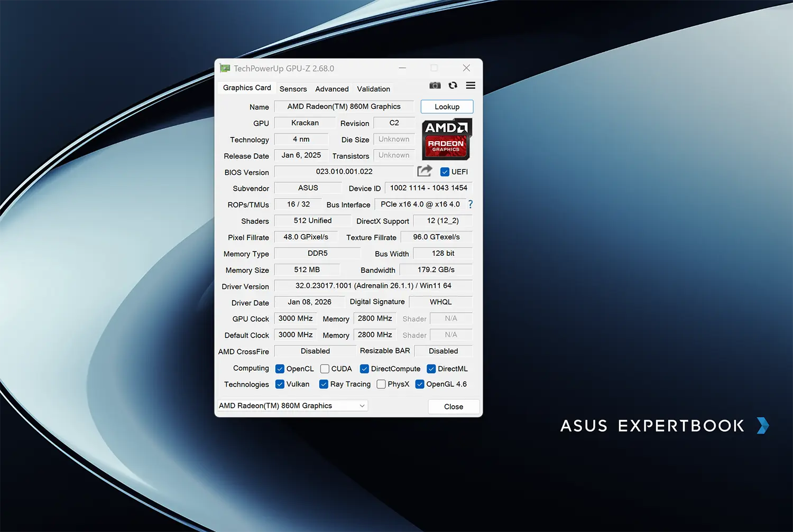Click the AMD Radeon Graphics logo
This screenshot has width=793, height=532.
click(x=446, y=139)
